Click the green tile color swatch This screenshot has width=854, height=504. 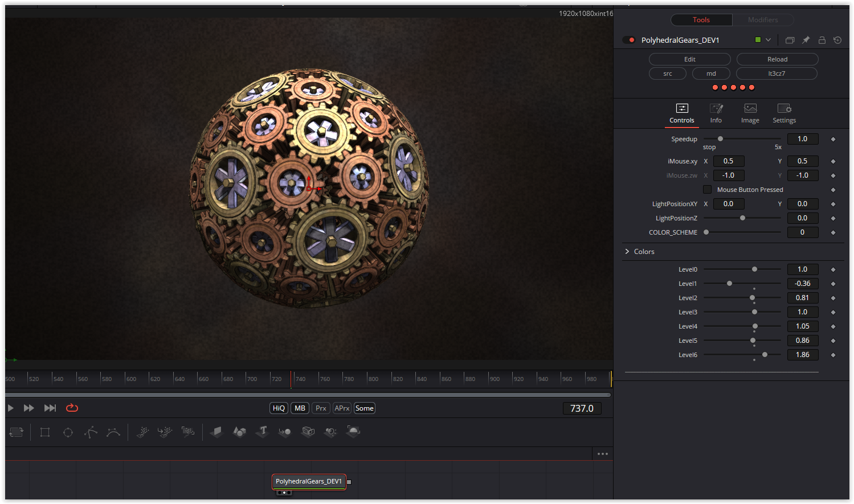point(758,40)
